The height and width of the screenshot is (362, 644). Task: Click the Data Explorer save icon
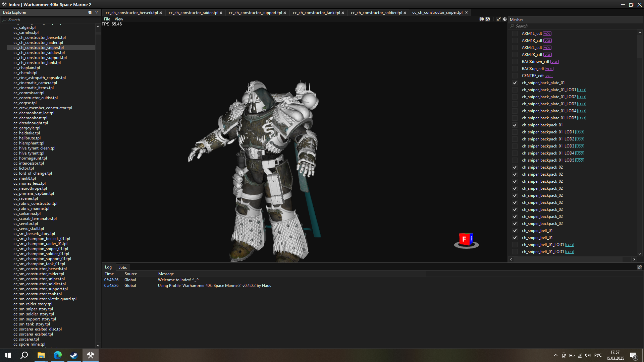tap(90, 12)
